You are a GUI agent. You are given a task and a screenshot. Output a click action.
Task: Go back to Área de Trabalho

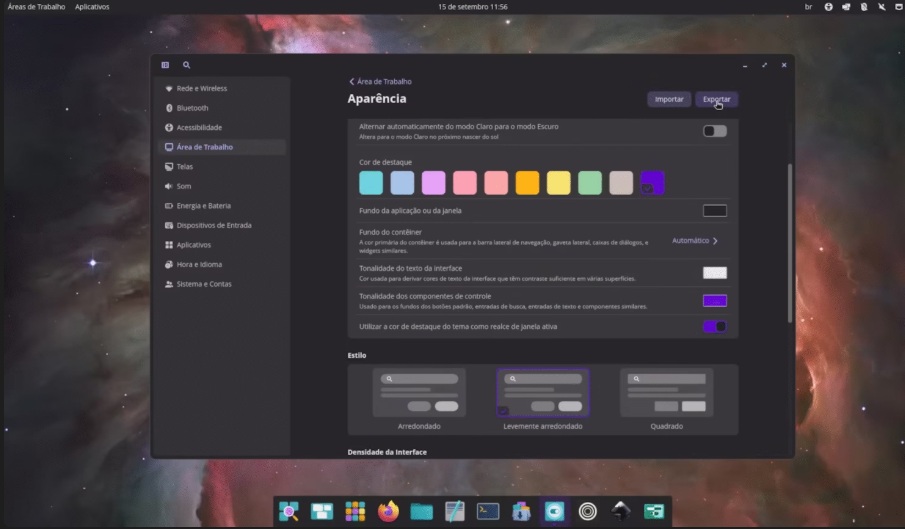(x=380, y=81)
